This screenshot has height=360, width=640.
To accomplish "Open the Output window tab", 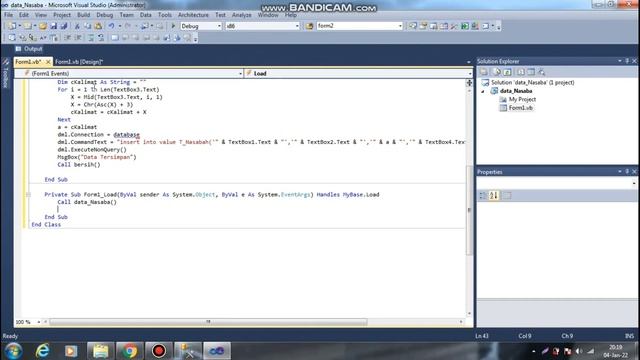I will 29,49.
